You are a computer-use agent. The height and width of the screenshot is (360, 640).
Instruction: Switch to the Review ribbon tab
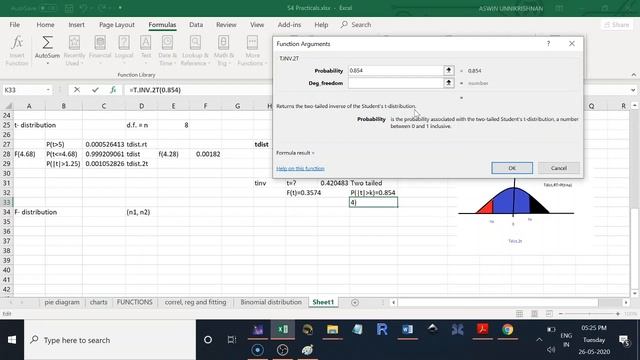(x=226, y=24)
